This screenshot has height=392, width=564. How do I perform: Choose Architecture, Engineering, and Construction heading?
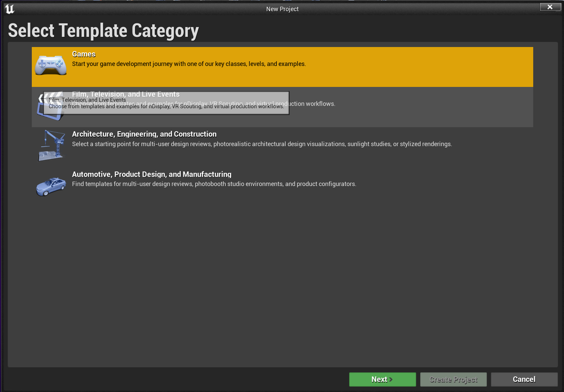144,134
